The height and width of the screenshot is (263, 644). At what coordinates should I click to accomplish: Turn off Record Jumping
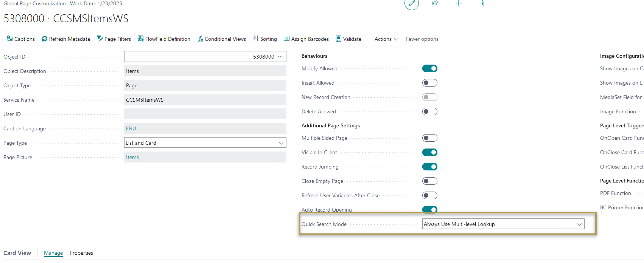tap(430, 167)
